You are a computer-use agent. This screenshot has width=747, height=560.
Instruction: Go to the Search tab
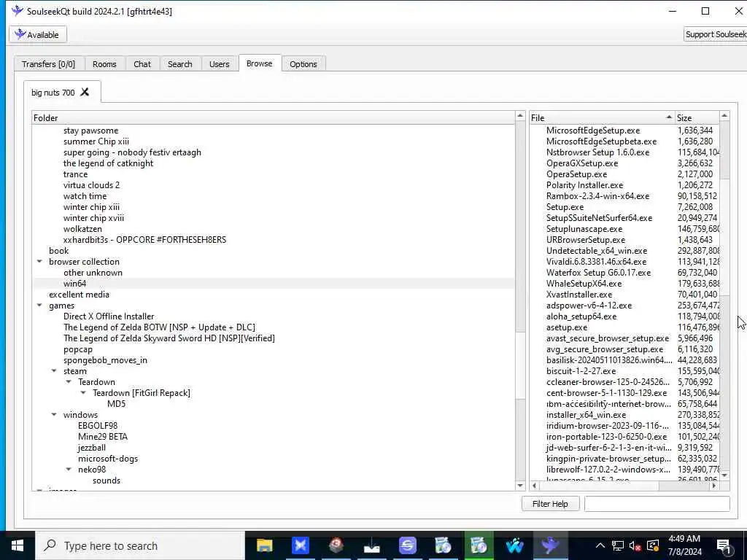pos(180,64)
